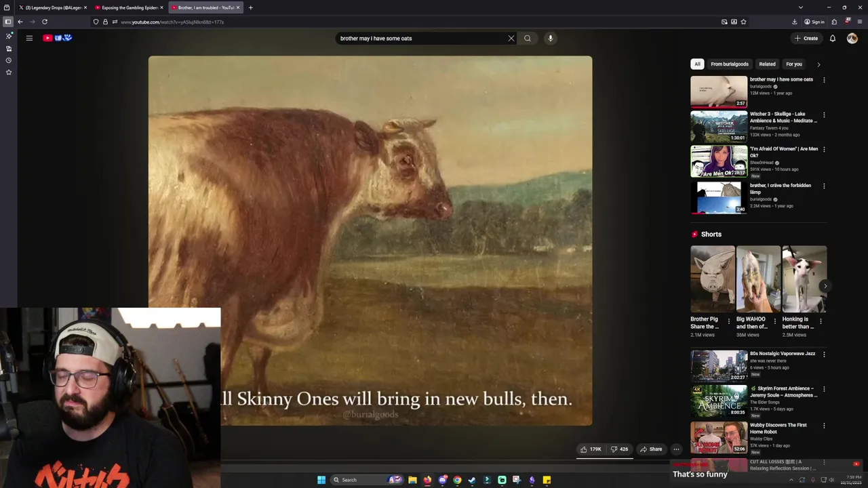868x488 pixels.
Task: Go to the YouTube home logo
Action: pyautogui.click(x=57, y=38)
